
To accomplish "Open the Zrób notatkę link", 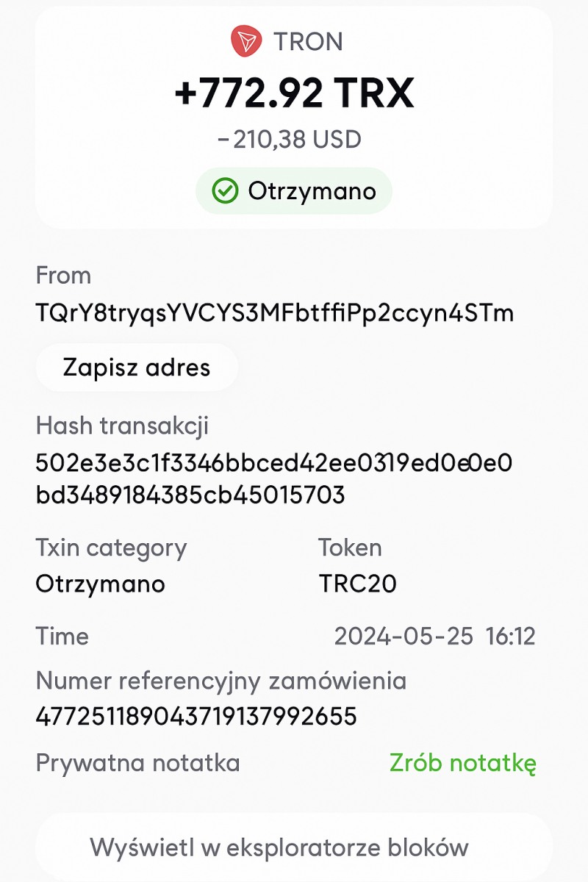I will pyautogui.click(x=463, y=763).
